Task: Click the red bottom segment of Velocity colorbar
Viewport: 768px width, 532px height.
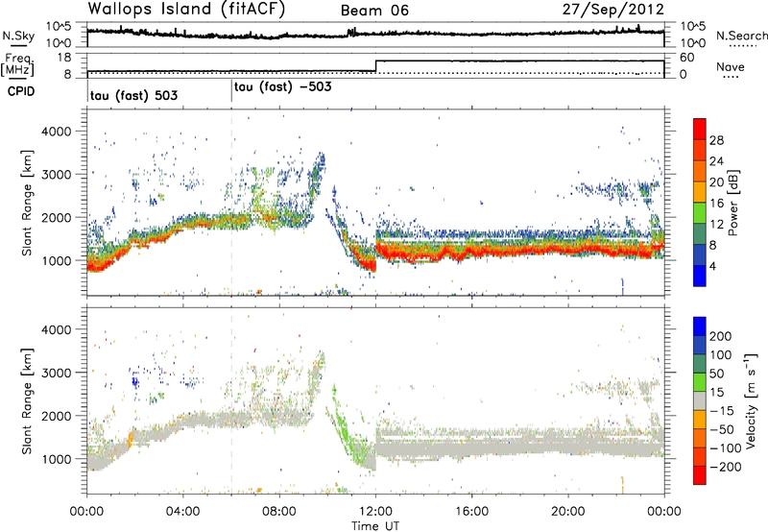Action: pos(700,475)
